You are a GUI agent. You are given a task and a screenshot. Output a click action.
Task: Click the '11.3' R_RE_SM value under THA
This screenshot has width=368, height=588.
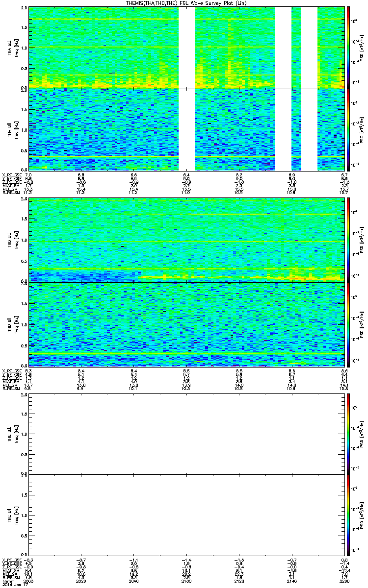tap(28, 193)
